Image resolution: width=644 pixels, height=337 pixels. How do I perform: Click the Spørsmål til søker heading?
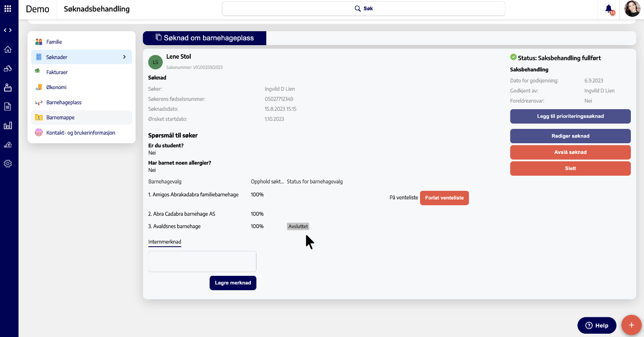pos(173,135)
